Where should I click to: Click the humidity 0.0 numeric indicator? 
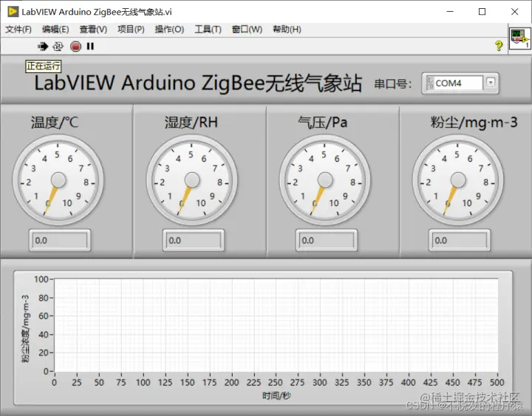point(194,240)
